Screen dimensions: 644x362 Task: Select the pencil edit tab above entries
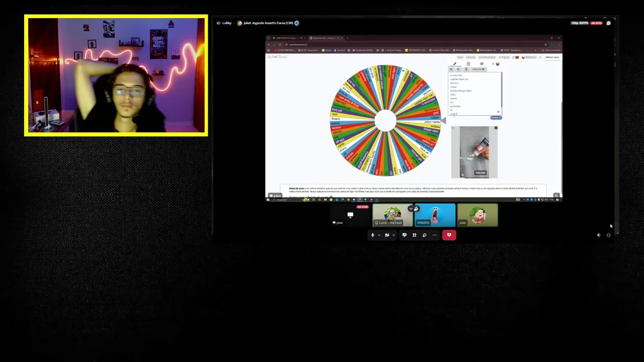pyautogui.click(x=455, y=64)
